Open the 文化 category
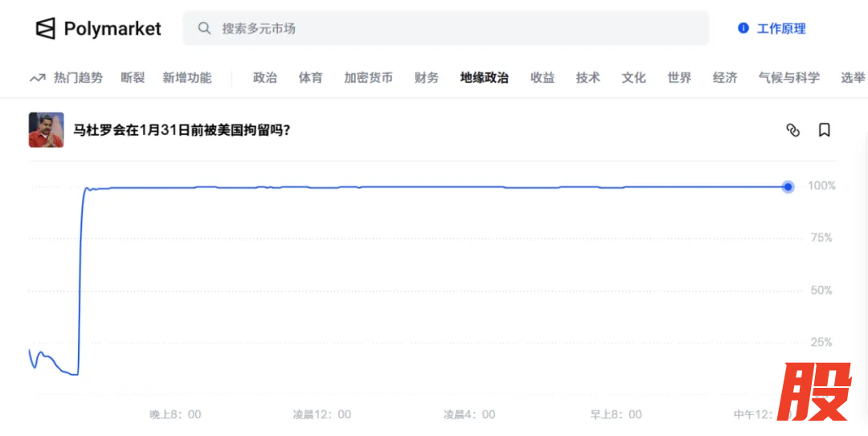The image size is (868, 436). (x=633, y=78)
